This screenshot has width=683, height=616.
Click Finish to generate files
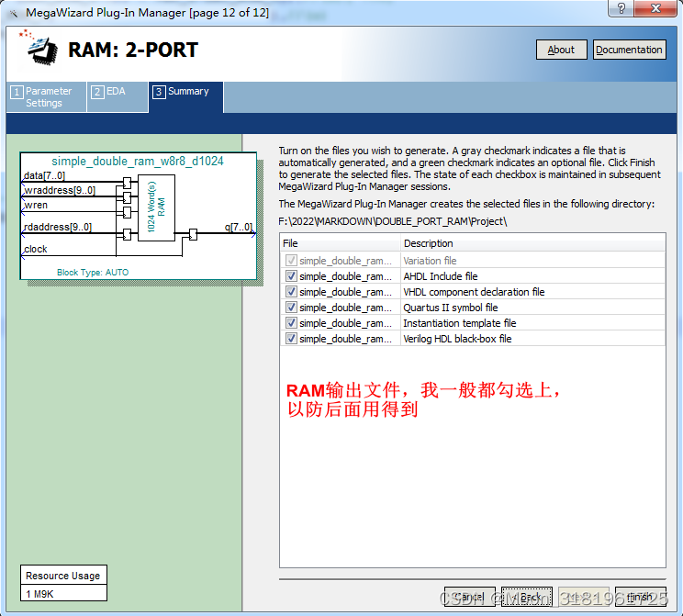641,597
